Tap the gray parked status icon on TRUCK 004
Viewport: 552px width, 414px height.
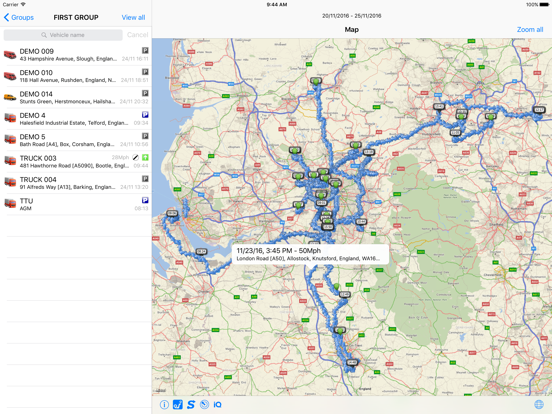(x=145, y=179)
